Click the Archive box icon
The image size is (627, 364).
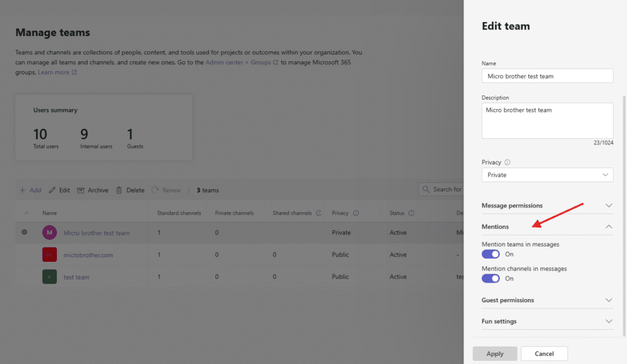pos(81,190)
